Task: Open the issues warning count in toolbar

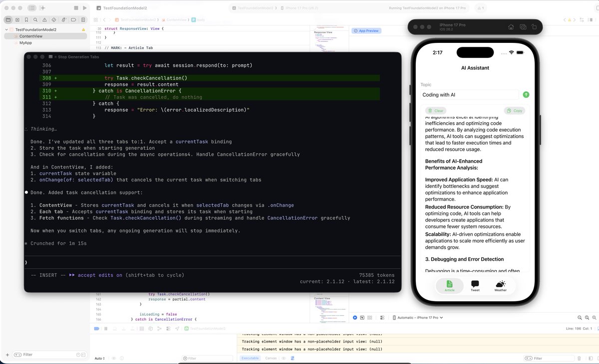Action: click(480, 8)
